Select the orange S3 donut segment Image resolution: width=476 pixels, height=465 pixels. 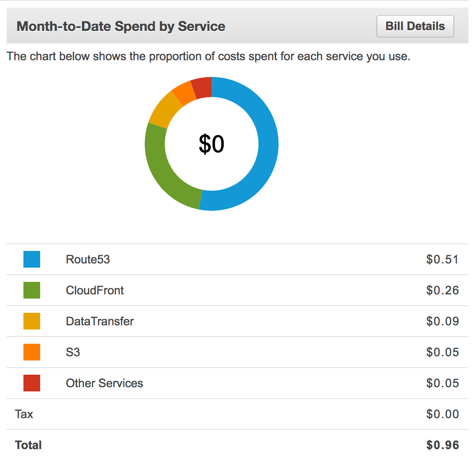coord(184,92)
